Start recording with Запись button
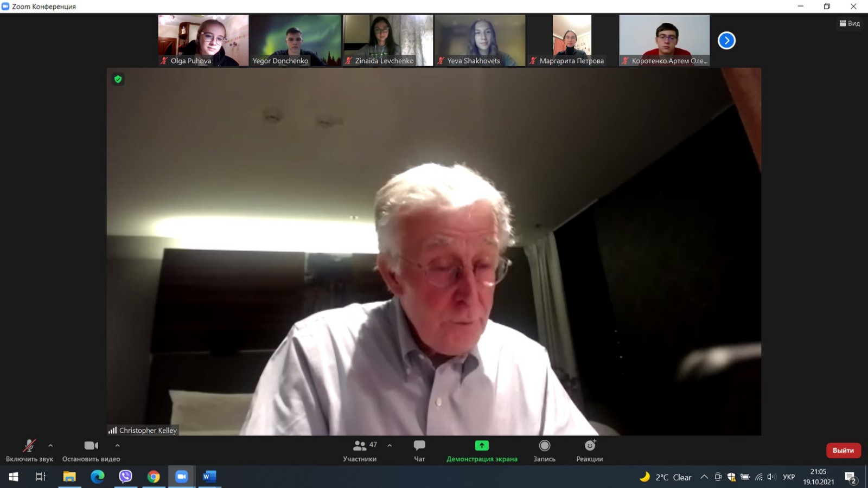Screen dimensions: 868x488 (544, 451)
